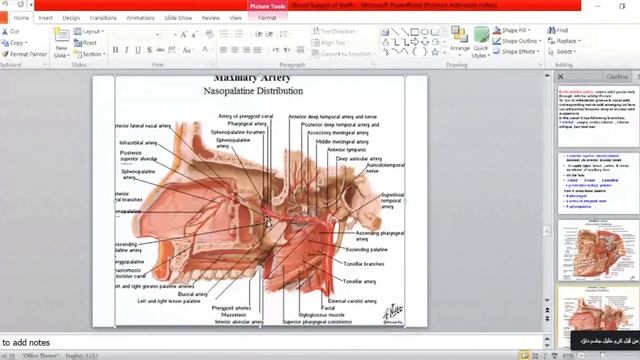This screenshot has height=360, width=640.
Task: Click the Decrease List Level indent icon
Action: pos(258,35)
